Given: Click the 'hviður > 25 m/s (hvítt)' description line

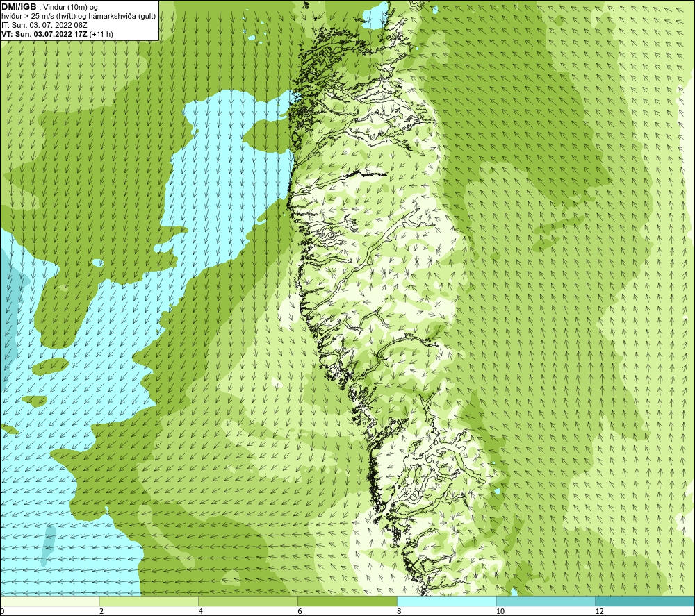Looking at the screenshot, I should click(79, 17).
